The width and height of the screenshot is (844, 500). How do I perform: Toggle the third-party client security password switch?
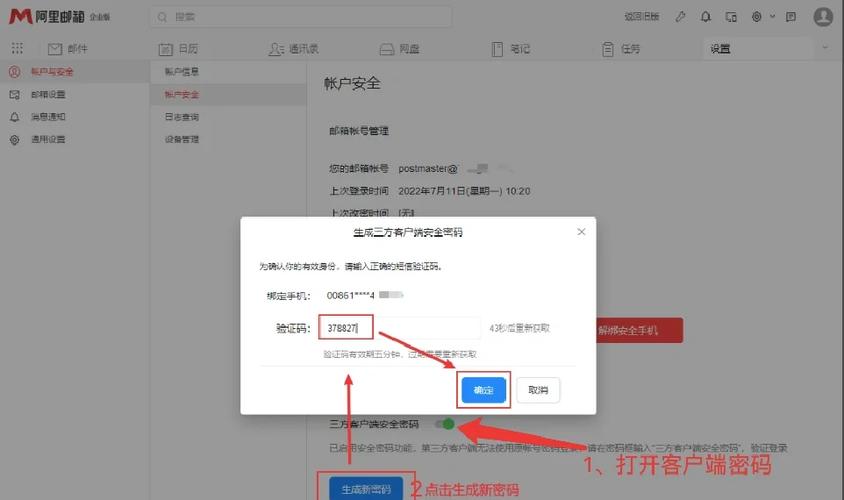pyautogui.click(x=445, y=424)
